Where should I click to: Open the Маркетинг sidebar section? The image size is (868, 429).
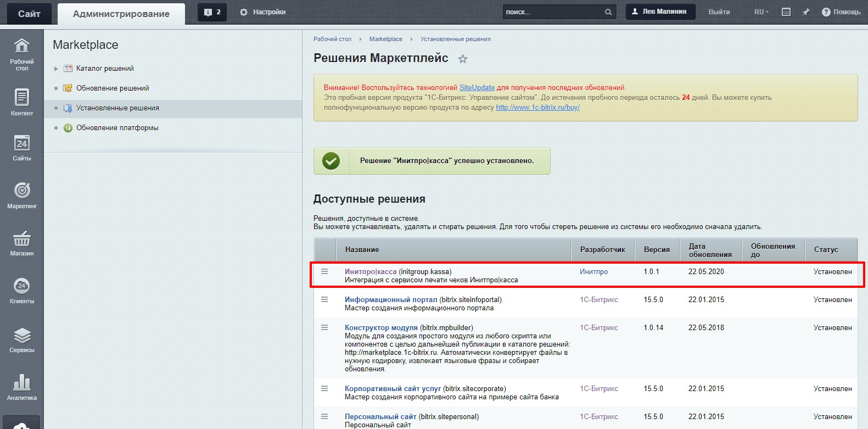pyautogui.click(x=21, y=195)
